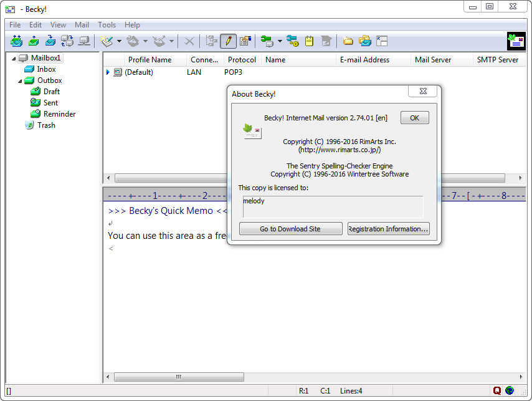This screenshot has width=532, height=401.
Task: Click the red Q status bar icon
Action: (497, 391)
